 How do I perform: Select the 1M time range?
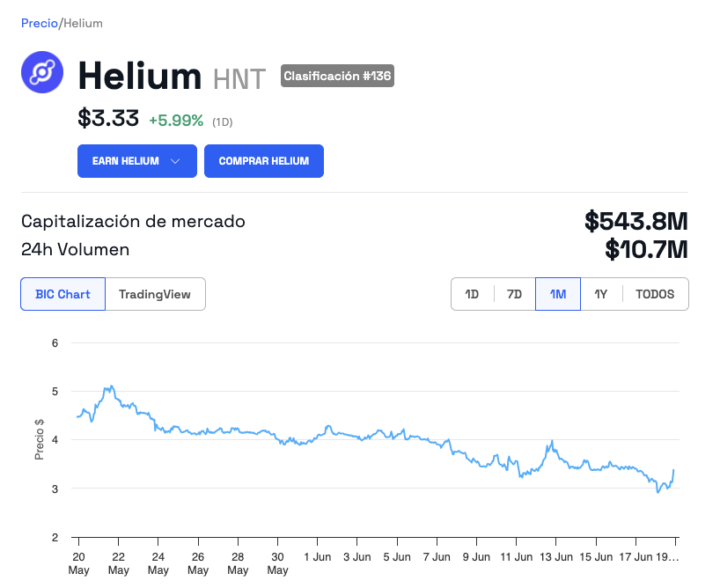click(558, 294)
